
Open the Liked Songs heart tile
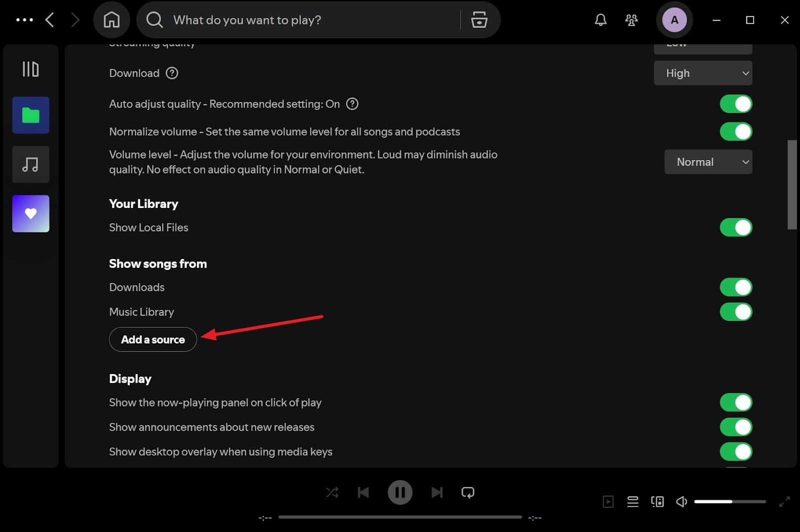coord(31,213)
